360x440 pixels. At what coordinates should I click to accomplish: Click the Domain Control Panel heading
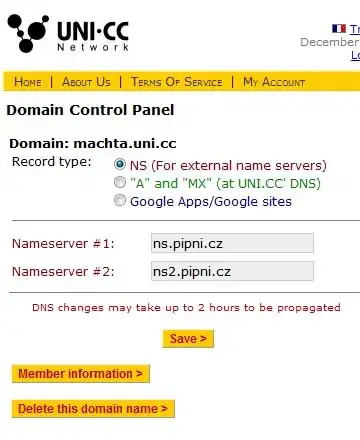coord(90,110)
